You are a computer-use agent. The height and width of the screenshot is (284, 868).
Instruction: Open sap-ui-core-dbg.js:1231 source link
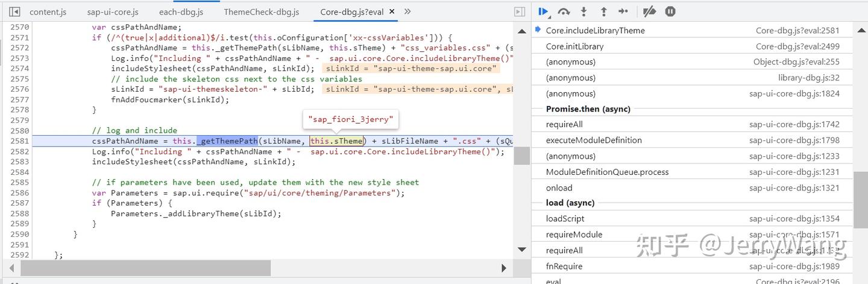point(794,171)
